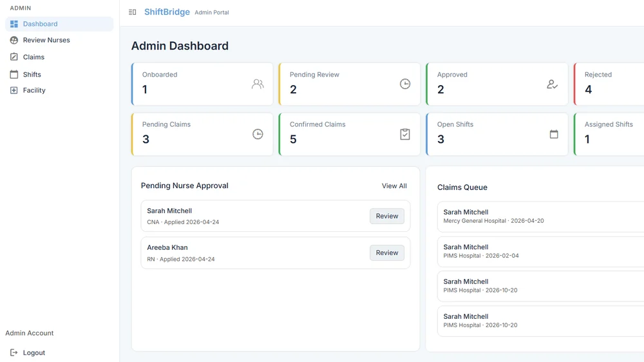This screenshot has height=362, width=644.
Task: Click Areeba Khan name in approval list
Action: (167, 247)
